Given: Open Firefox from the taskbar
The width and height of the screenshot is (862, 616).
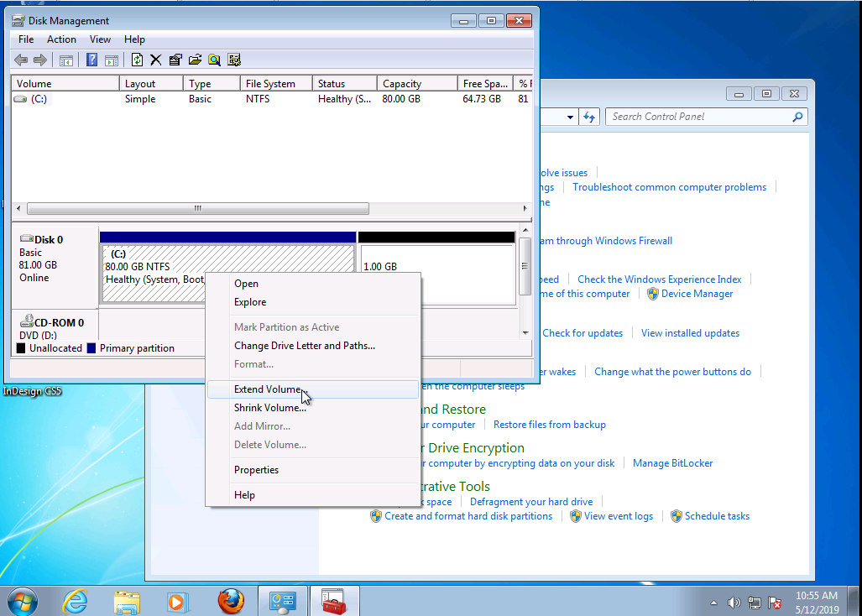Looking at the screenshot, I should pos(230,601).
